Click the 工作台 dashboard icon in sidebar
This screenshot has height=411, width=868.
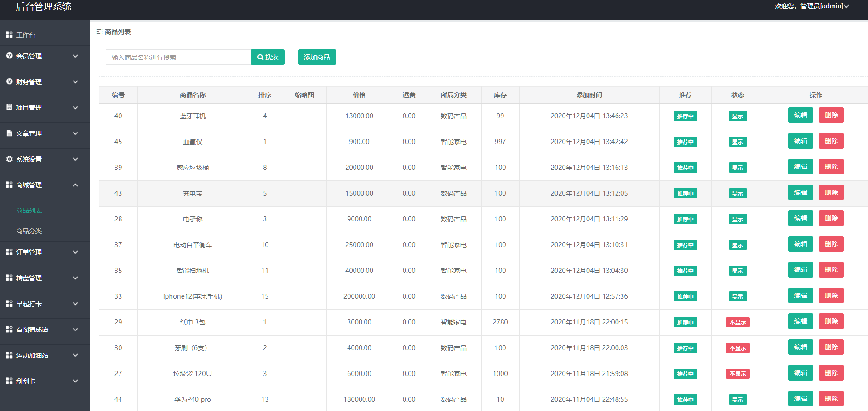(x=9, y=35)
